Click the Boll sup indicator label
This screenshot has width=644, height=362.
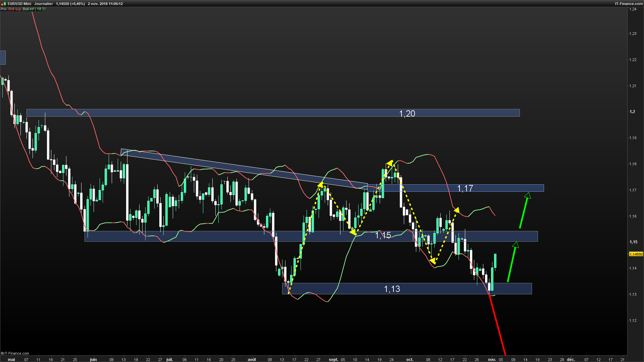click(15, 9)
